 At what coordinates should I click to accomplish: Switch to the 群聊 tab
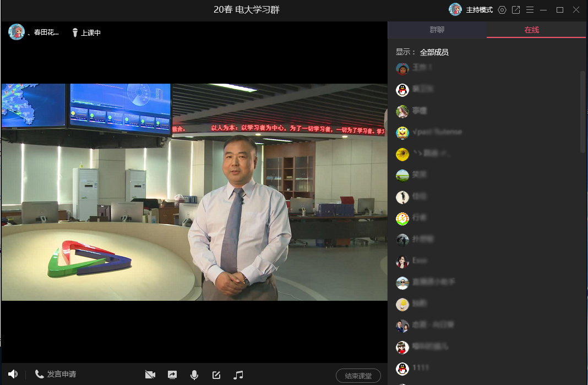(x=437, y=30)
